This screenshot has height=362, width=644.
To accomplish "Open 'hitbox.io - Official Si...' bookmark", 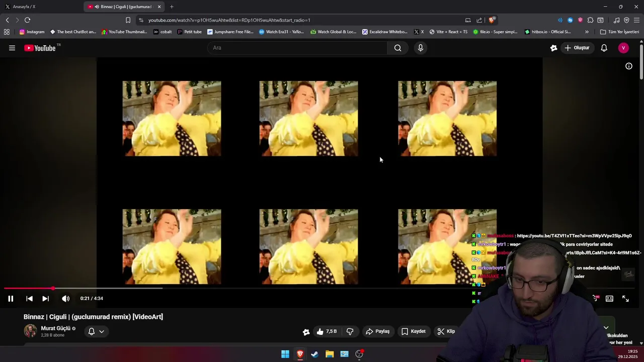I will click(x=547, y=32).
